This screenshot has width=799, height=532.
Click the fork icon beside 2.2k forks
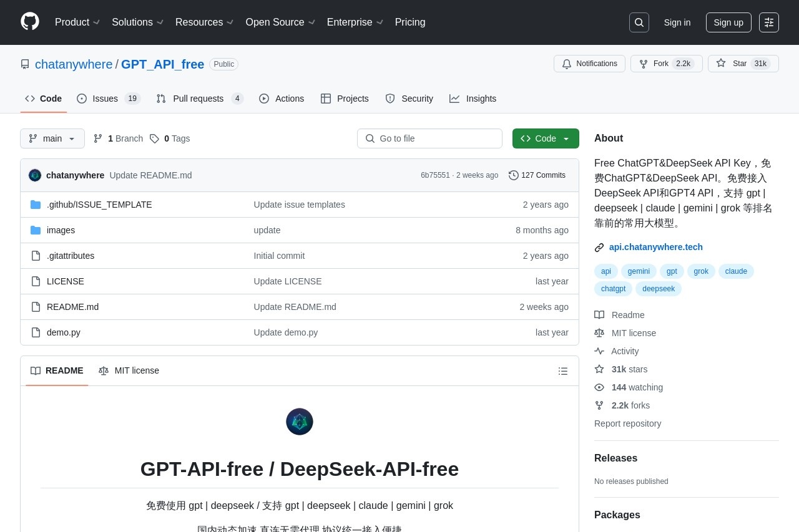(x=599, y=405)
